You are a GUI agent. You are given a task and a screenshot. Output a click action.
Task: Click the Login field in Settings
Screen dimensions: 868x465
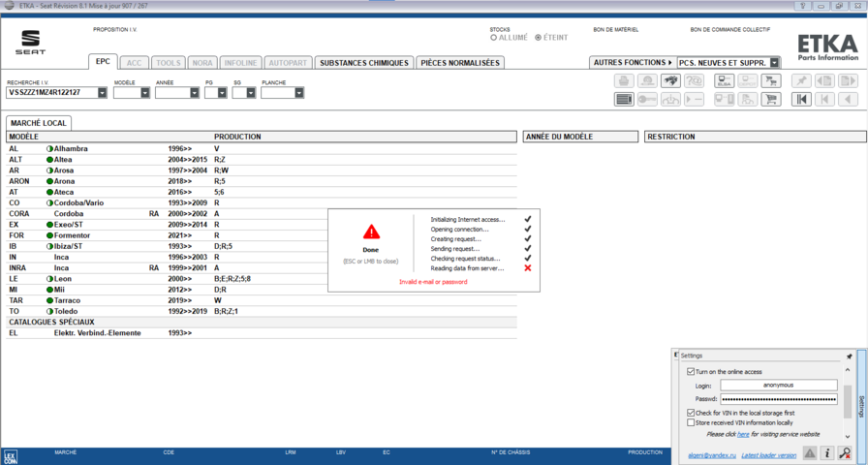pyautogui.click(x=778, y=385)
